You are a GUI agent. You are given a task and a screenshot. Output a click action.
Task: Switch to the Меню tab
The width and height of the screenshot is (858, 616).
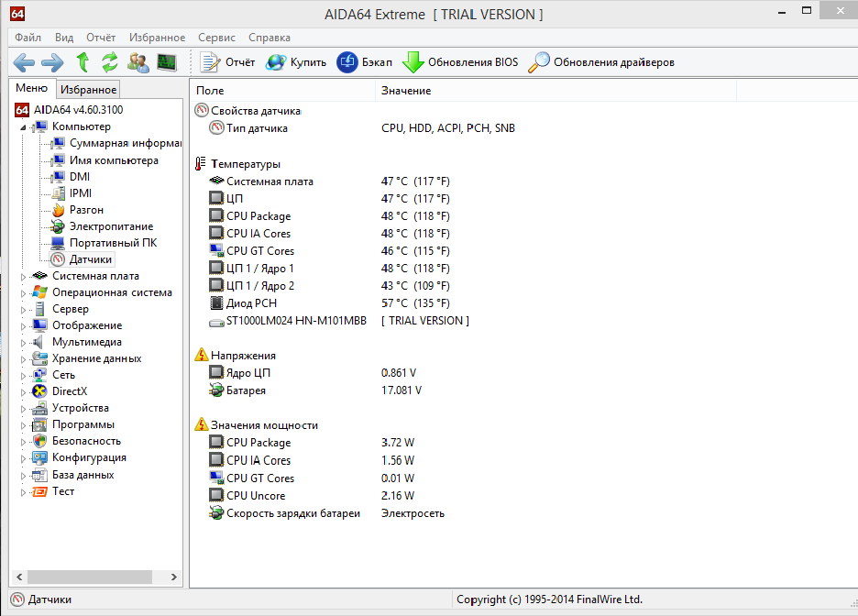click(32, 88)
